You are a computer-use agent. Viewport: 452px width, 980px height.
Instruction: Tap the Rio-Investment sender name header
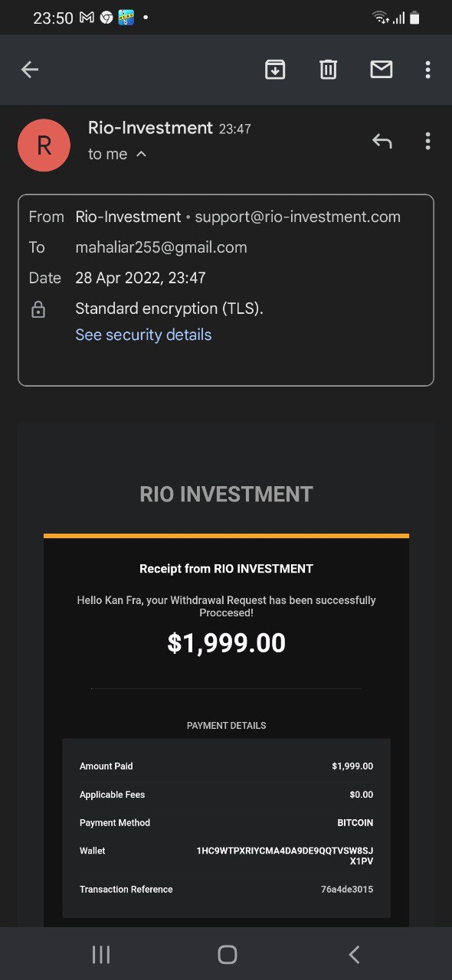point(150,128)
